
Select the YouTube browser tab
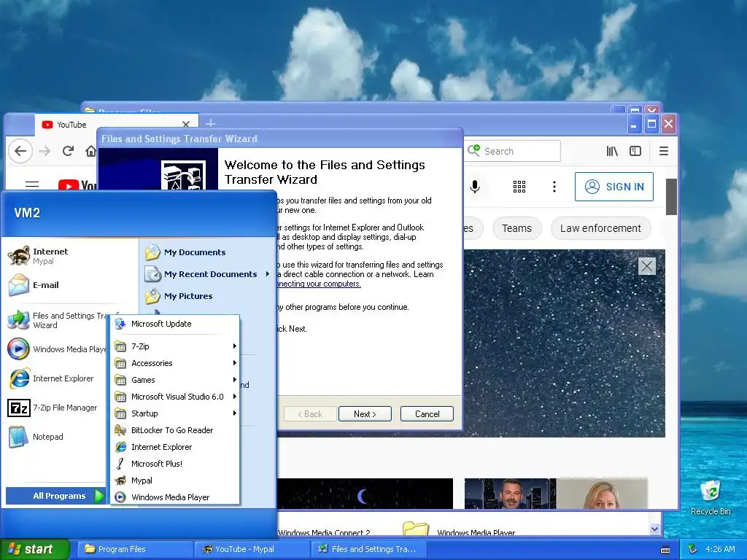[116, 125]
